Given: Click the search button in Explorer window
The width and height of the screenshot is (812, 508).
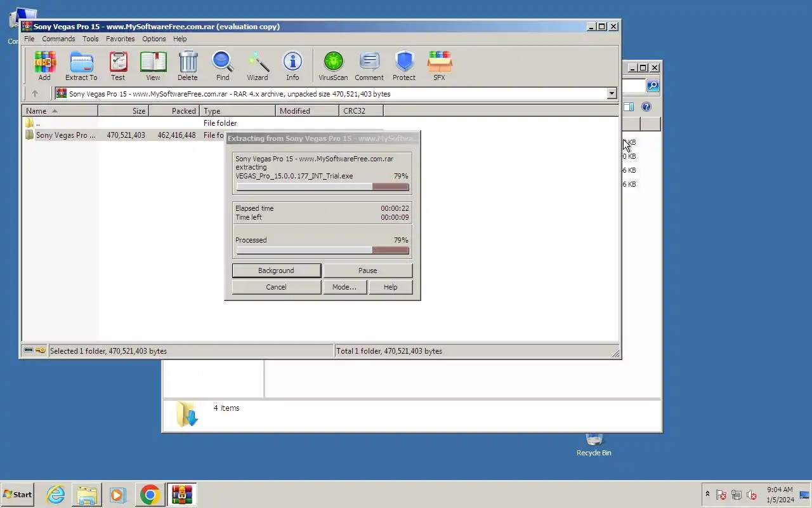Looking at the screenshot, I should (x=653, y=86).
